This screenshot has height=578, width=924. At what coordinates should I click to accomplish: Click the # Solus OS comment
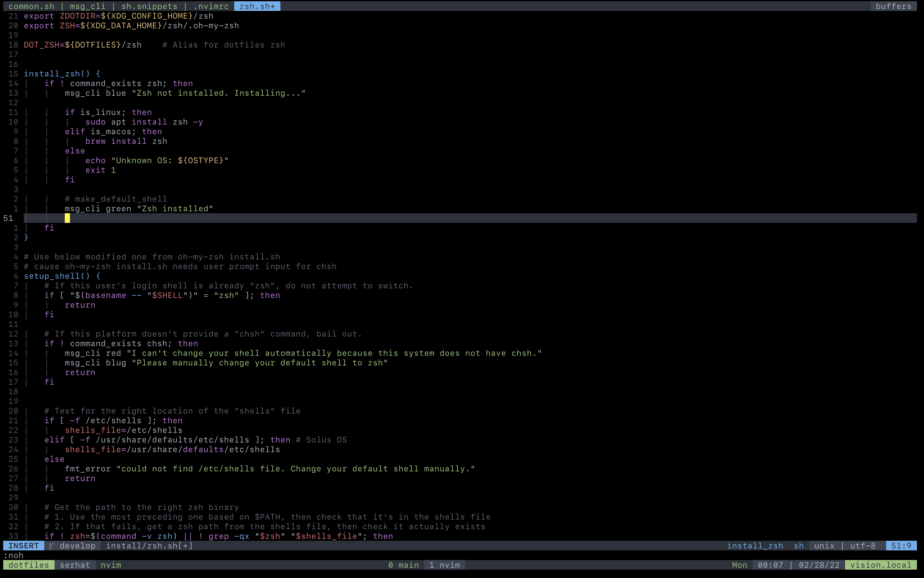(321, 440)
